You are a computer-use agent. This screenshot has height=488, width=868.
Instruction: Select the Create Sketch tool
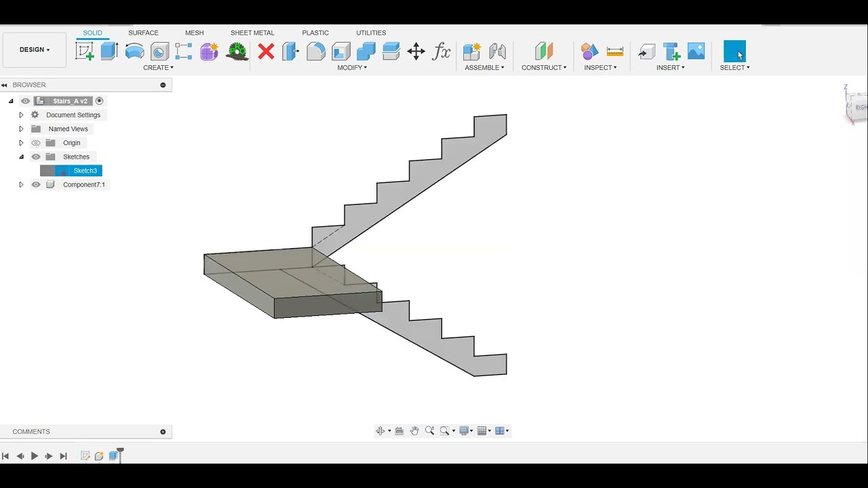point(85,52)
